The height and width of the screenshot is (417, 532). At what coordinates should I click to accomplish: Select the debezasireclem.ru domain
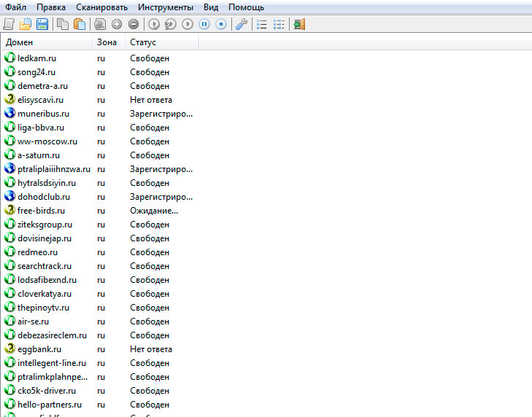coord(53,335)
